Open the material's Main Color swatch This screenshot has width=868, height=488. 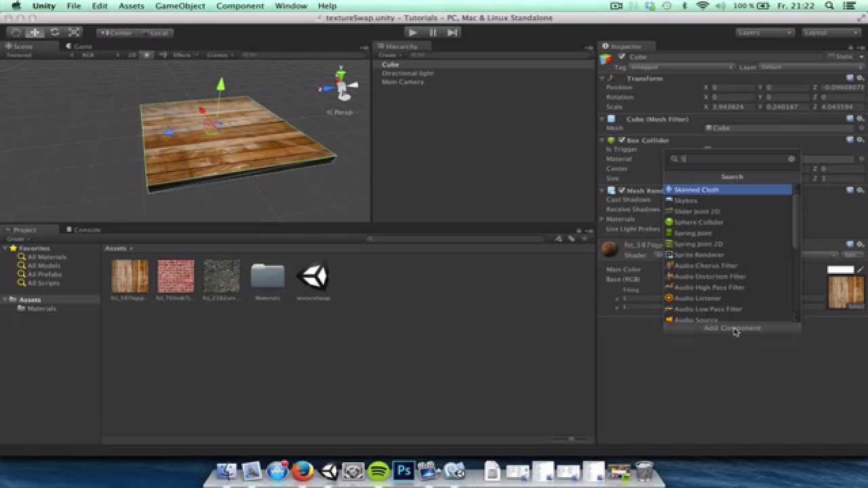841,269
